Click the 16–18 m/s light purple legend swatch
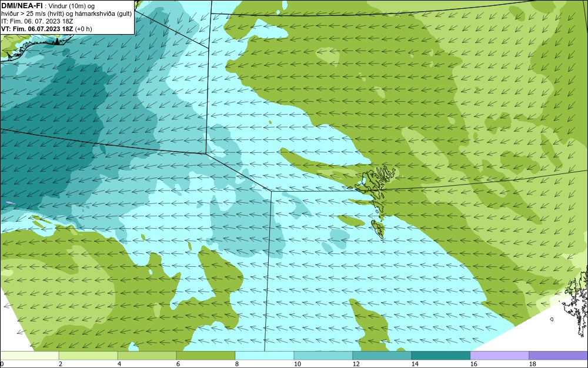This screenshot has height=368, width=588. pyautogui.click(x=499, y=356)
